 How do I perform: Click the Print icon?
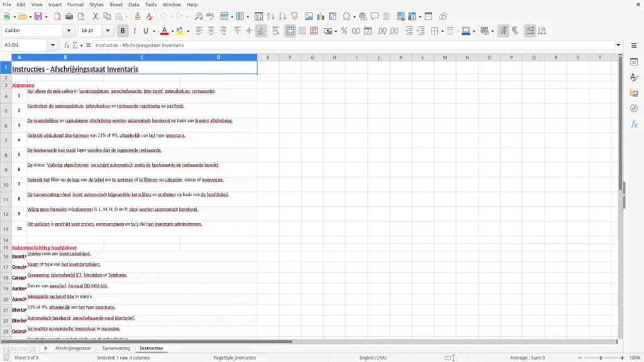coord(69,16)
